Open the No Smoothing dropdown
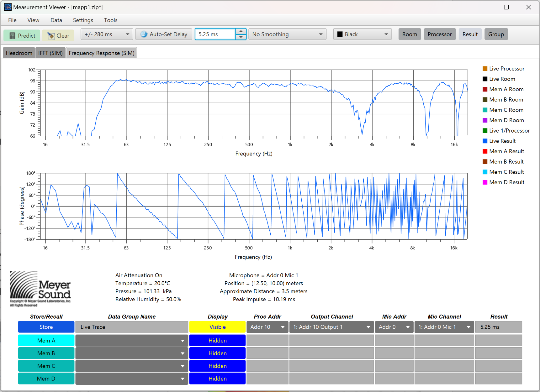The height and width of the screenshot is (392, 540). [287, 34]
